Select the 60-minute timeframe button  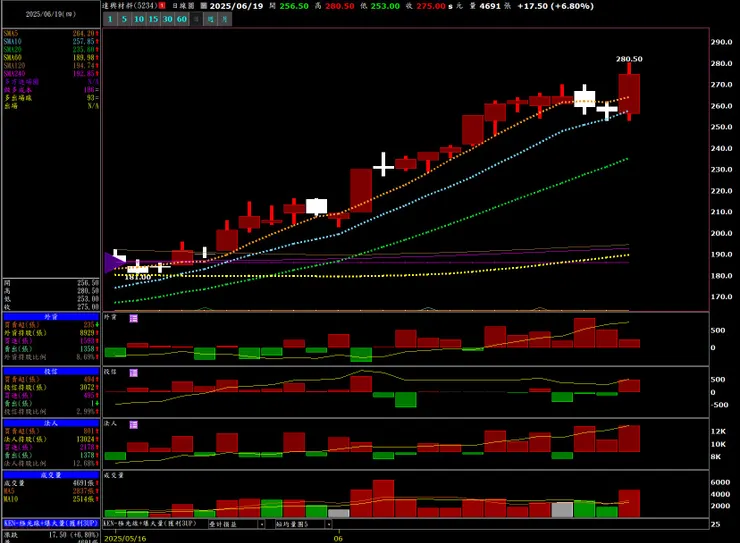(x=182, y=19)
